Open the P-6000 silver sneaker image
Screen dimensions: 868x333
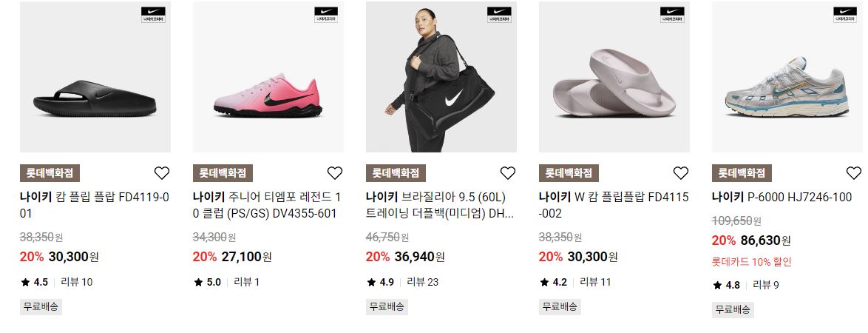pyautogui.click(x=787, y=77)
